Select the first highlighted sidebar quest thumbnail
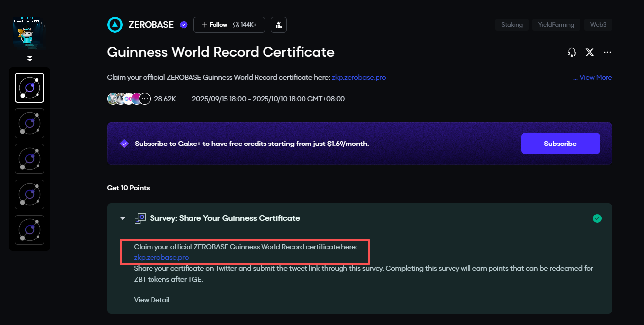 click(x=30, y=88)
